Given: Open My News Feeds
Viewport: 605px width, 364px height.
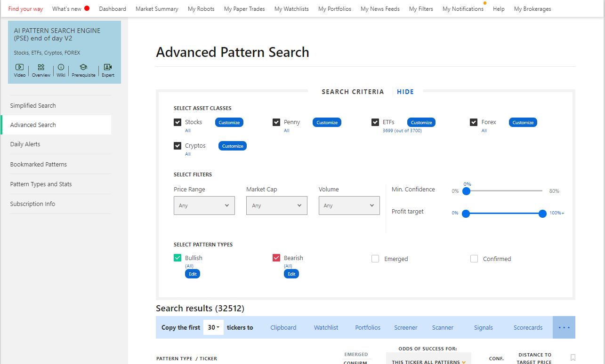Looking at the screenshot, I should 380,9.
